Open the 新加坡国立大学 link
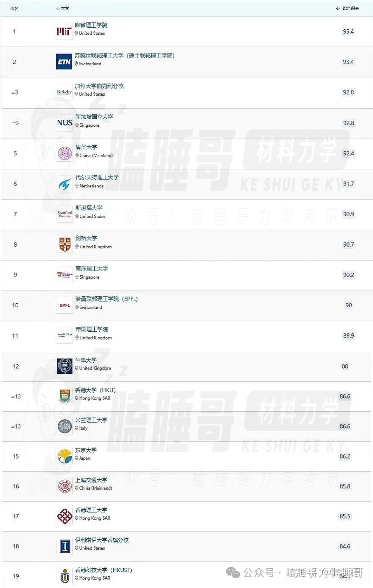Screen dimensions: 373x588 coord(94,117)
